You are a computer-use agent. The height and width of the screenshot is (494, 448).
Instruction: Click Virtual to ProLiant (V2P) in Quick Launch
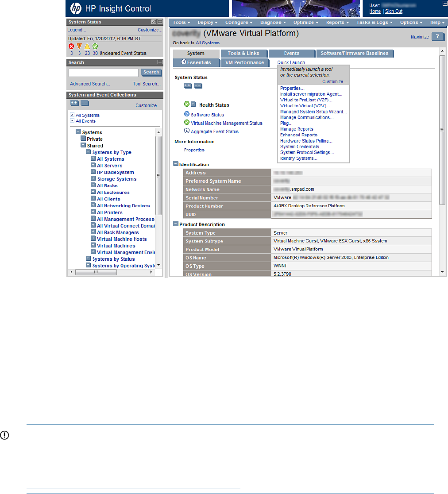click(x=306, y=100)
